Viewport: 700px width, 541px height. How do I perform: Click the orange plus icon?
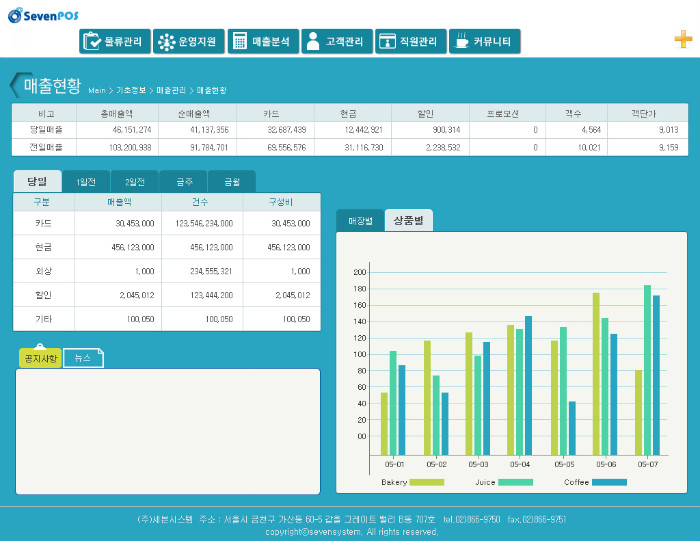pyautogui.click(x=682, y=40)
